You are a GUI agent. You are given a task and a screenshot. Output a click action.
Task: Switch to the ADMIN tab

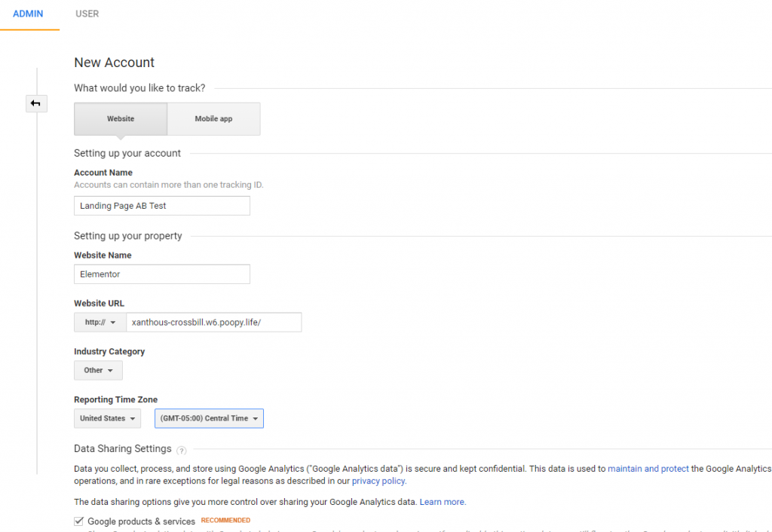point(29,14)
